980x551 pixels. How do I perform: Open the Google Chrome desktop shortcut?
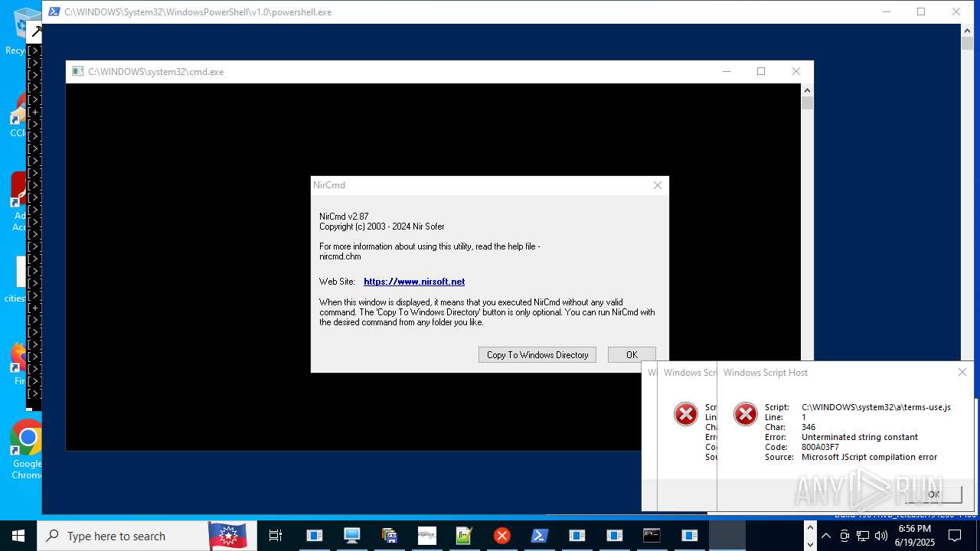(27, 449)
